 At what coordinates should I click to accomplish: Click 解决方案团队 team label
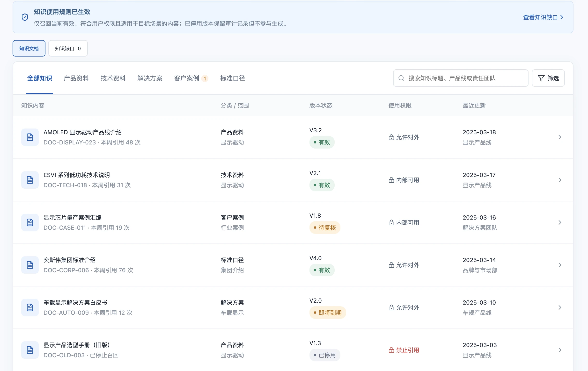[x=480, y=228]
